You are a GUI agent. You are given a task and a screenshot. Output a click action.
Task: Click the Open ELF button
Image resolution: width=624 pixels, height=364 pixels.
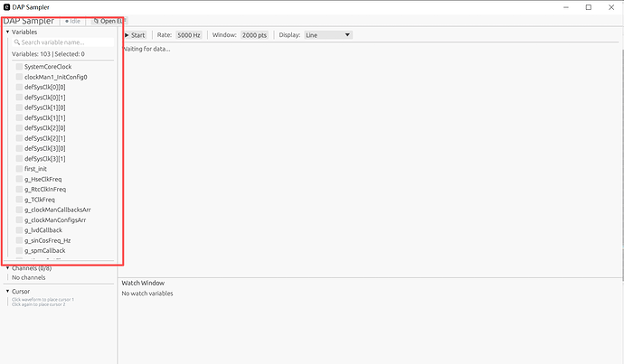(109, 21)
